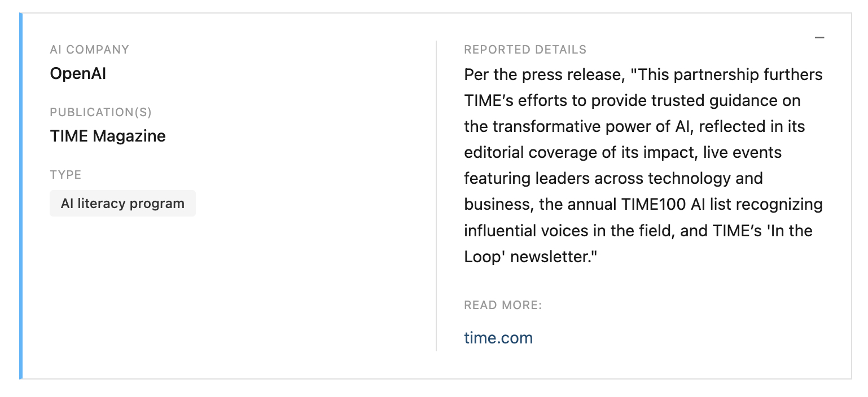Image resolution: width=868 pixels, height=397 pixels.
Task: Click the AI COMPANY field label
Action: click(x=89, y=50)
